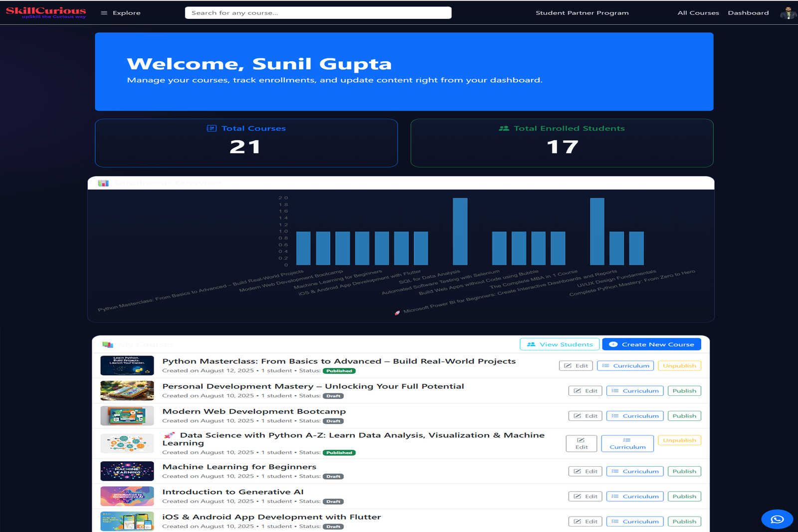Unpublish the Data Science with Python A-Z course
This screenshot has height=532, width=798.
(x=679, y=440)
